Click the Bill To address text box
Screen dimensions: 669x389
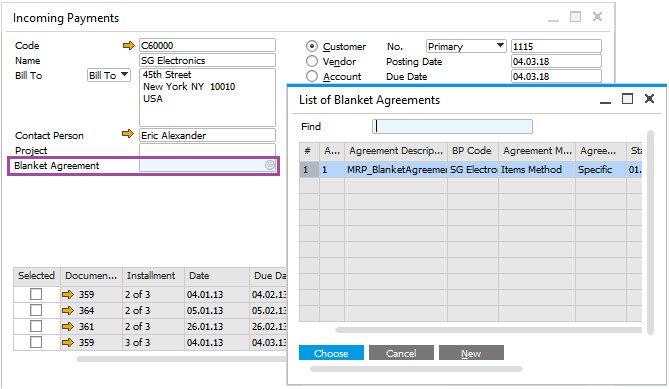pyautogui.click(x=207, y=97)
